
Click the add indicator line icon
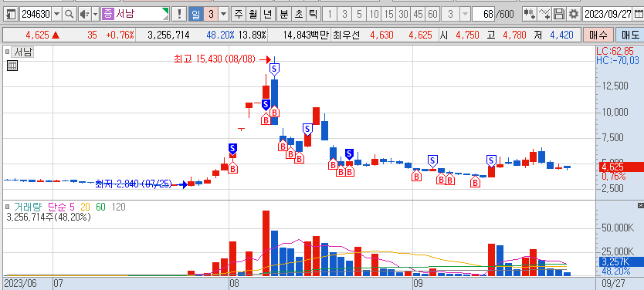544,15
